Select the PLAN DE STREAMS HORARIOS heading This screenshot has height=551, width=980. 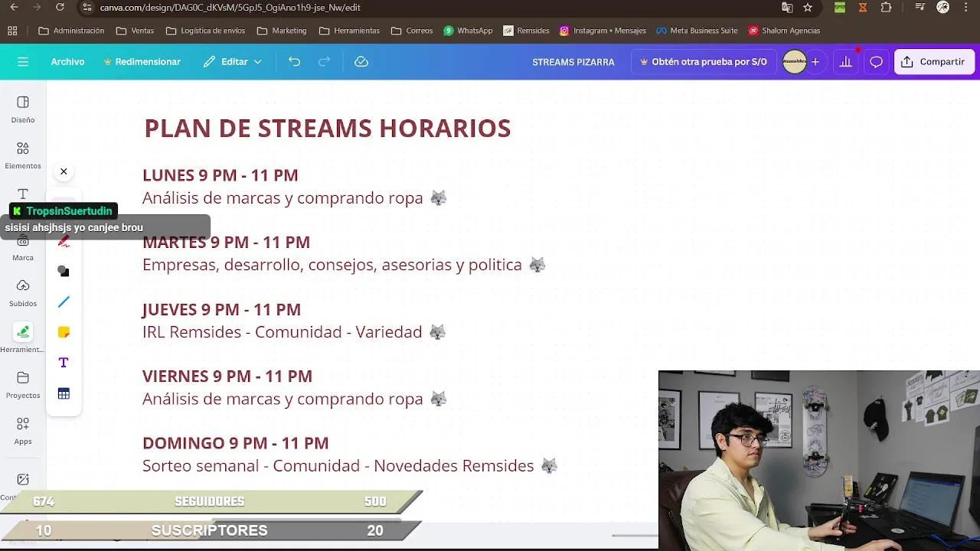click(327, 128)
